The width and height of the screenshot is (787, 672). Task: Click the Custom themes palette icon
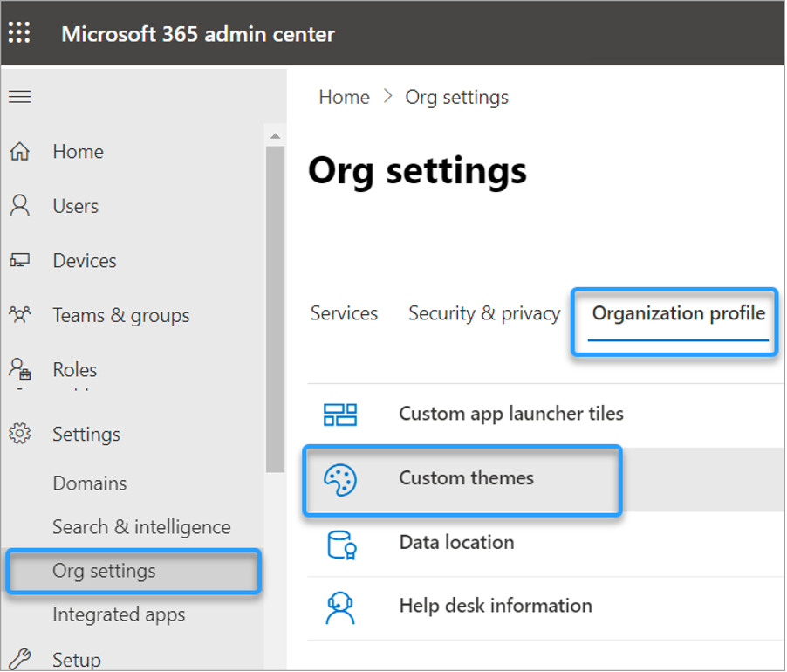[339, 479]
